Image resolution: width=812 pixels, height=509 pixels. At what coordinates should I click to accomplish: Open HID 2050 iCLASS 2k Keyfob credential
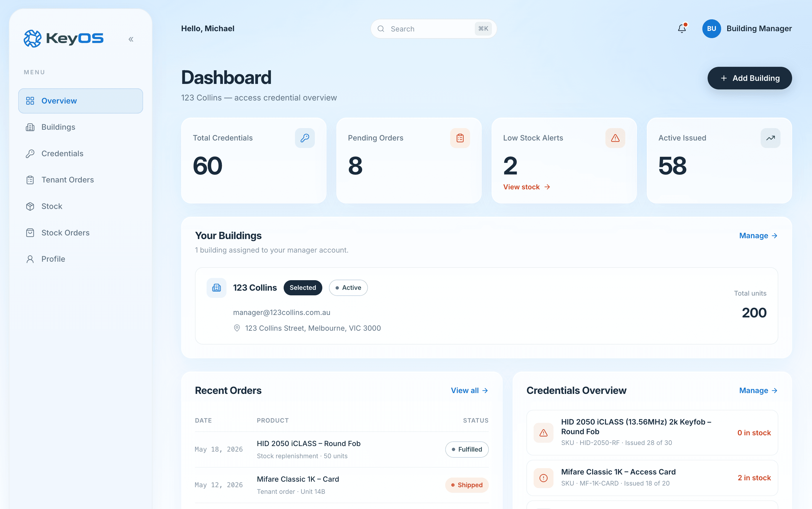pyautogui.click(x=652, y=433)
